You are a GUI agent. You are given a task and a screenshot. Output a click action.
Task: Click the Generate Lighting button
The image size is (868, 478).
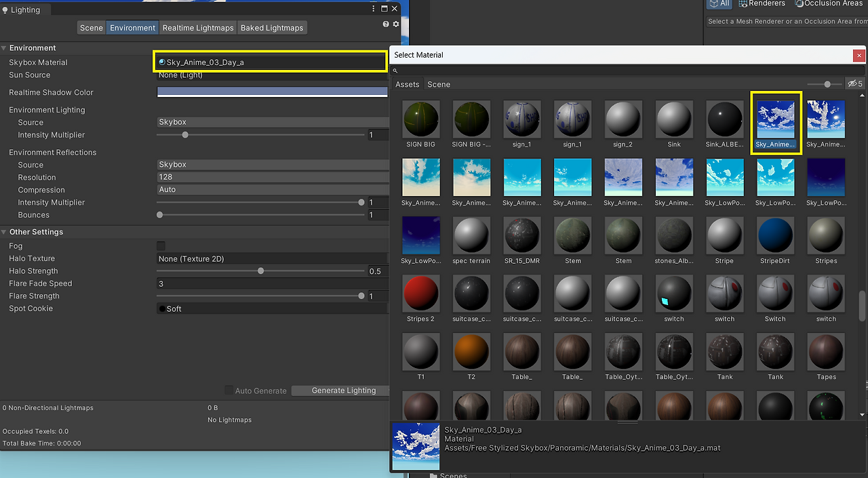(343, 391)
